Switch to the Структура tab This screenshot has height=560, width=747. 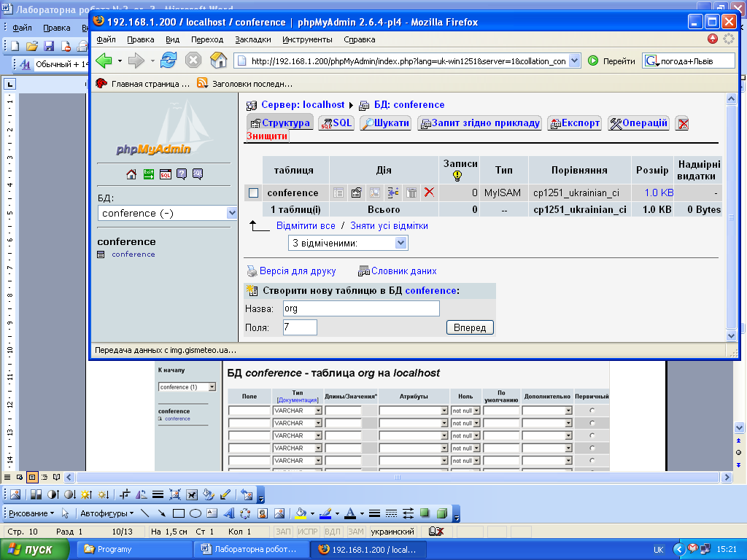click(280, 122)
